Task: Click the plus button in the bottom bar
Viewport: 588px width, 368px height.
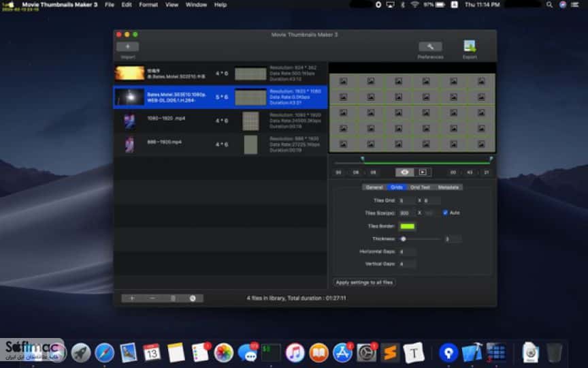Action: 131,298
